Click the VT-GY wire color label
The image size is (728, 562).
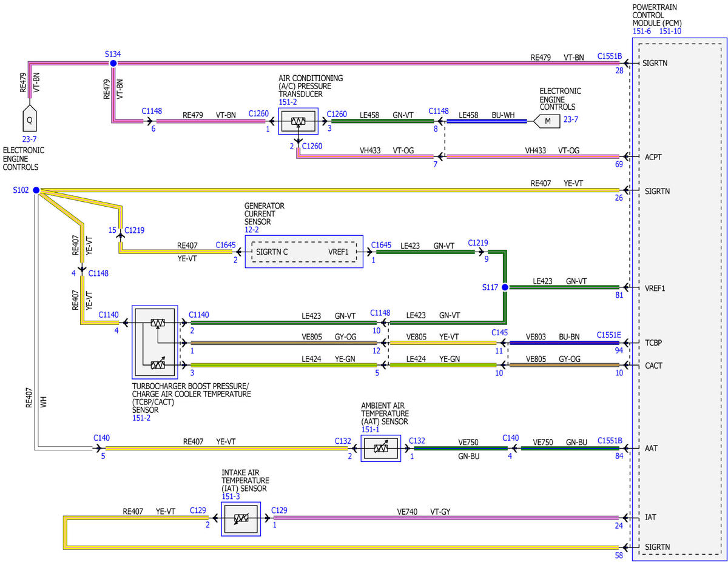click(442, 511)
